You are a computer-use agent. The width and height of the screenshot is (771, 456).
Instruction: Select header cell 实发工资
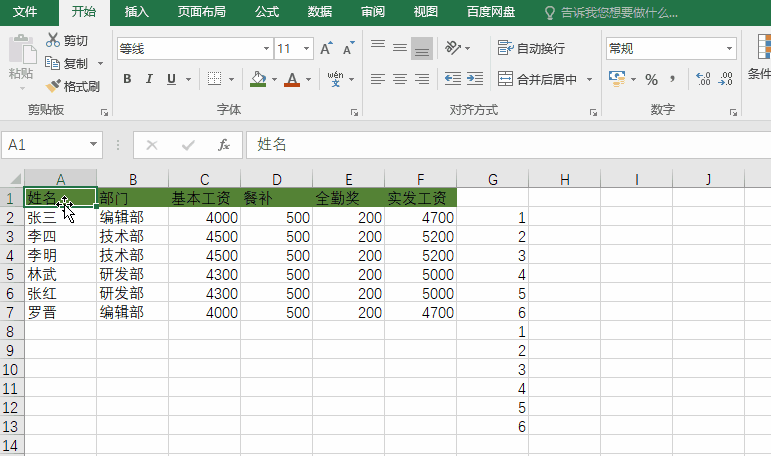point(420,198)
